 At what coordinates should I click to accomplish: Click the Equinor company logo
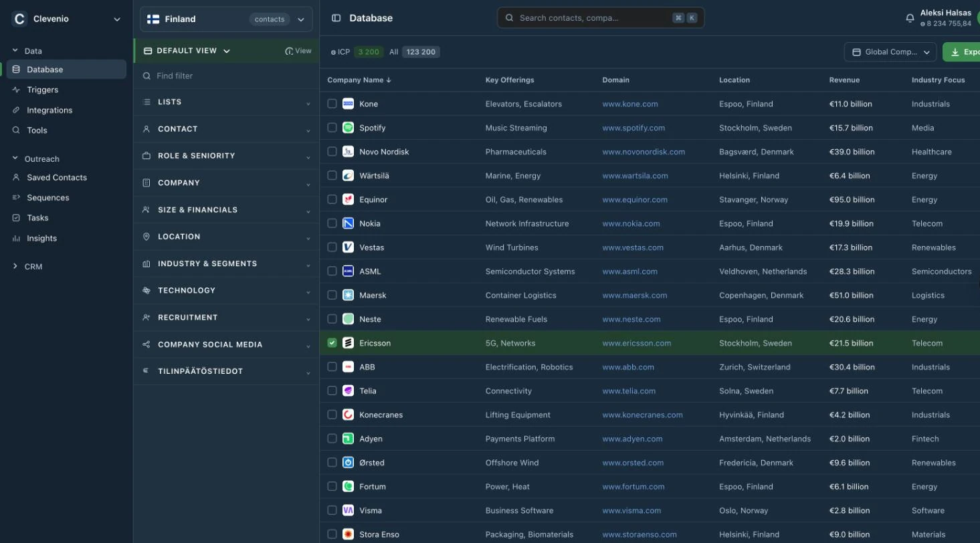[x=348, y=199]
